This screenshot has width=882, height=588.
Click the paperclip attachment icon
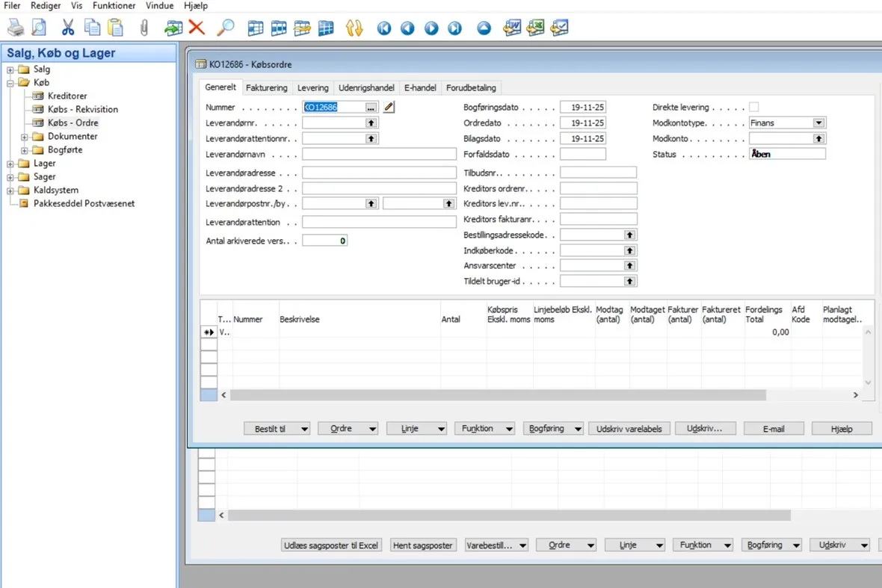144,28
